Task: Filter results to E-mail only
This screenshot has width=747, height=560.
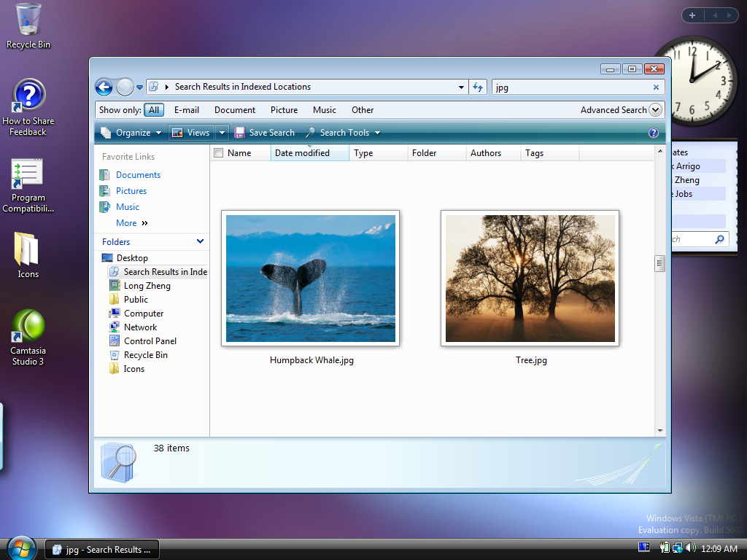Action: coord(187,110)
